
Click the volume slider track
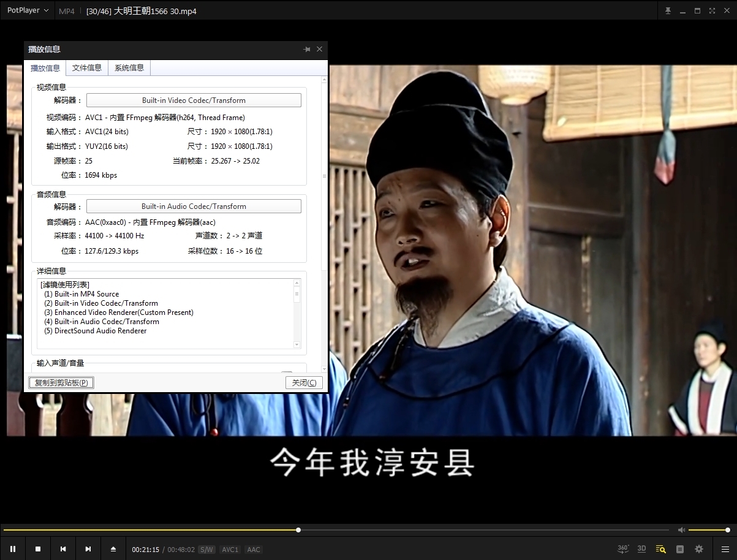click(x=708, y=530)
